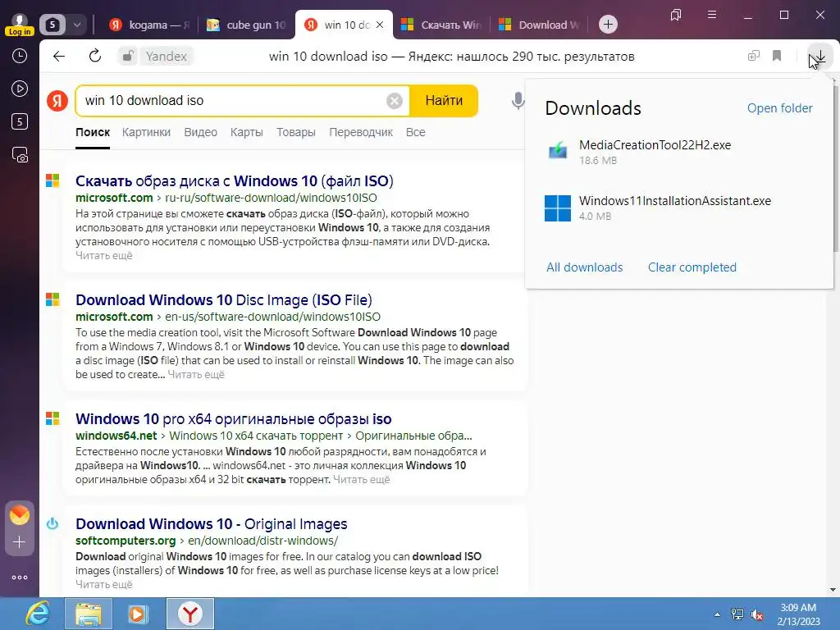Open media player from taskbar

[x=138, y=614]
